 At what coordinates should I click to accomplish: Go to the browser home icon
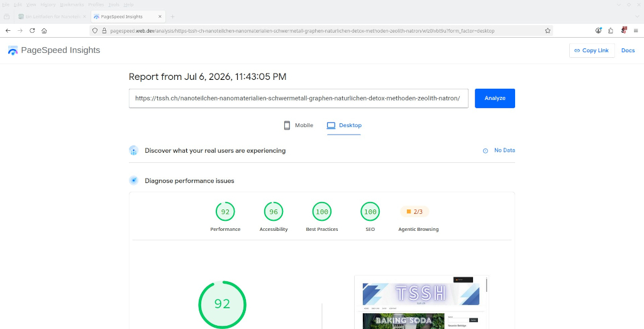[x=44, y=31]
